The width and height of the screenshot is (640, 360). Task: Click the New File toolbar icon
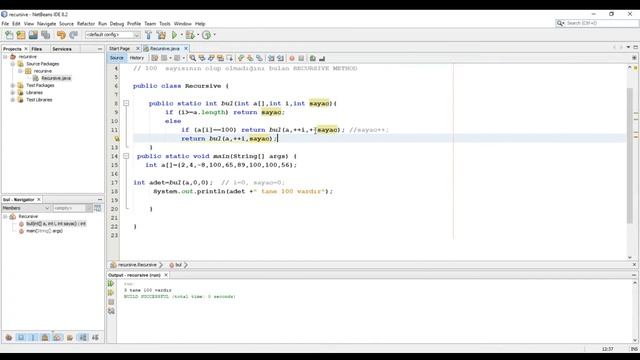click(x=9, y=35)
